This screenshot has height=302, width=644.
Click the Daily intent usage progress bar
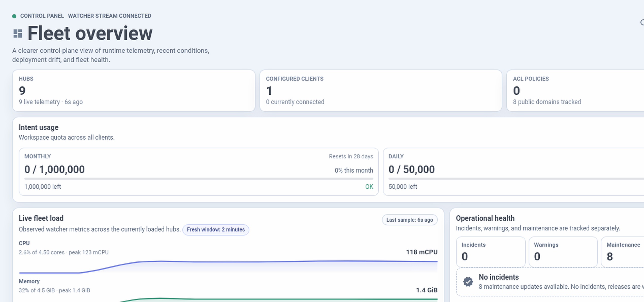(516, 179)
